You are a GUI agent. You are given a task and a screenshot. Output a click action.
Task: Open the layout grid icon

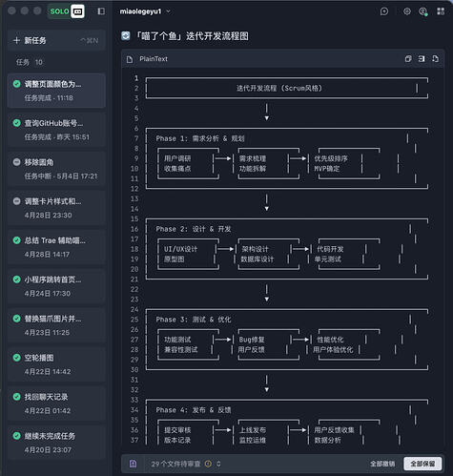[x=441, y=11]
